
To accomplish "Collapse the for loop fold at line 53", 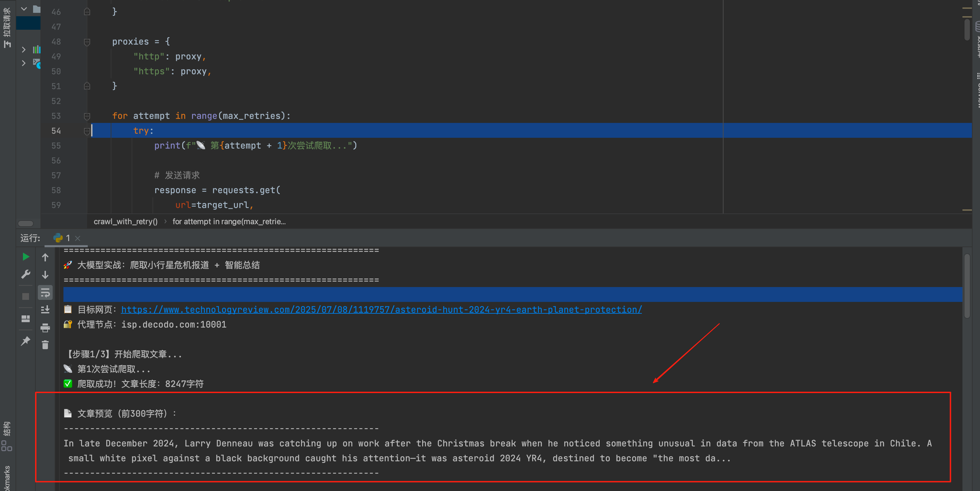I will [87, 116].
